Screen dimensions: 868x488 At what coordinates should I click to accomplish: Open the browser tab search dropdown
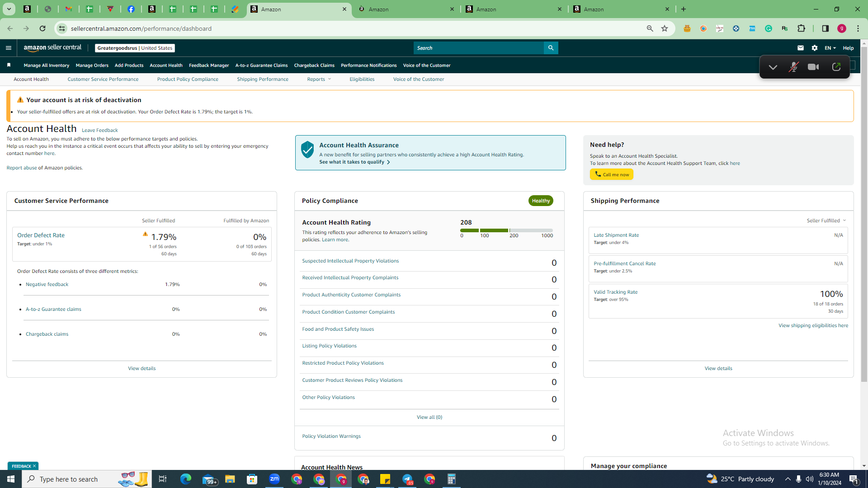[x=9, y=9]
